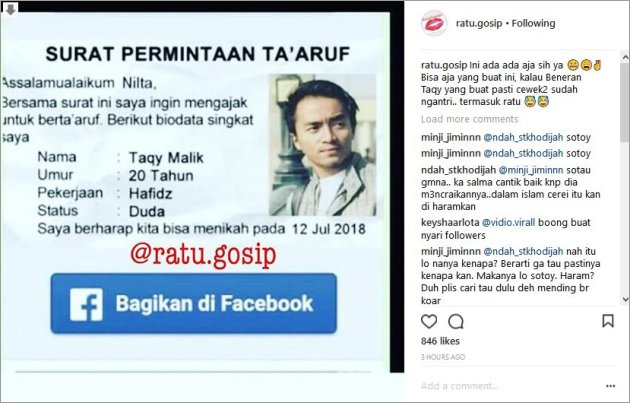
Task: Like the post with the heart icon
Action: (x=429, y=321)
